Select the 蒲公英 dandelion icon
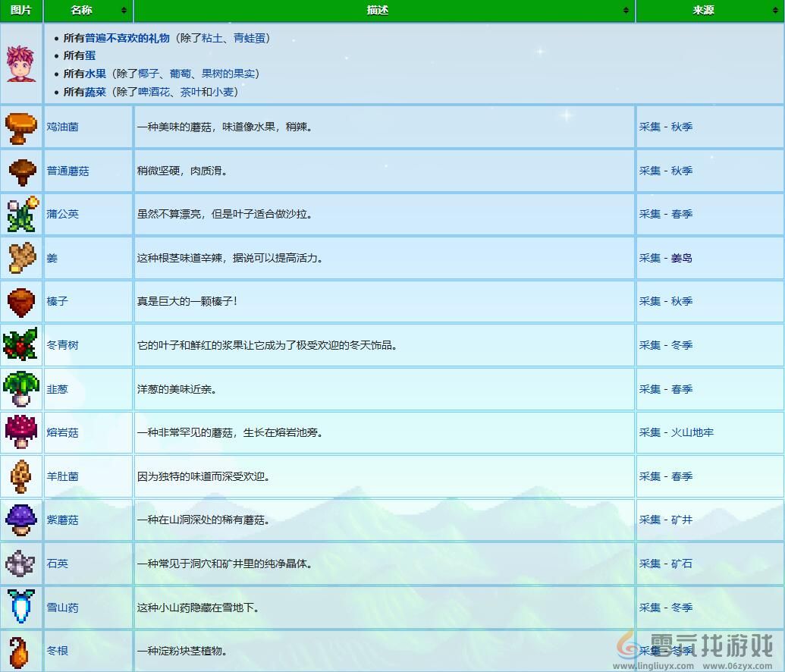Viewport: 785px width, 672px height. [x=21, y=214]
